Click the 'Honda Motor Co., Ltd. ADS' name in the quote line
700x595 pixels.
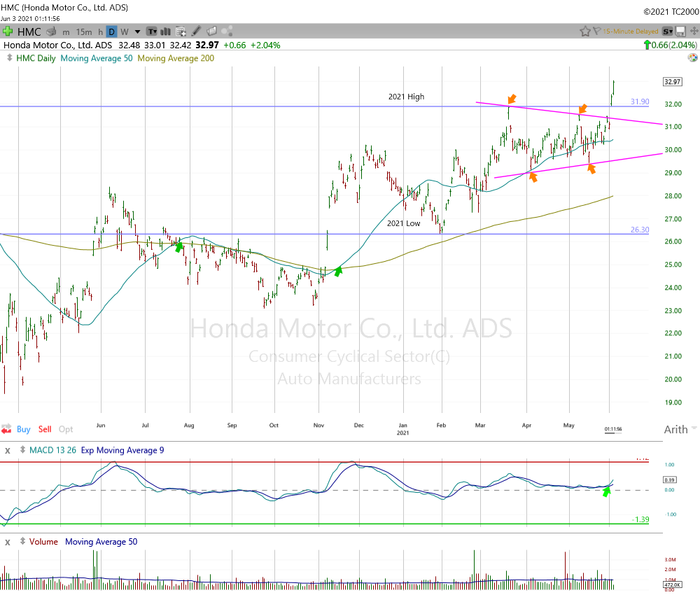coord(58,45)
